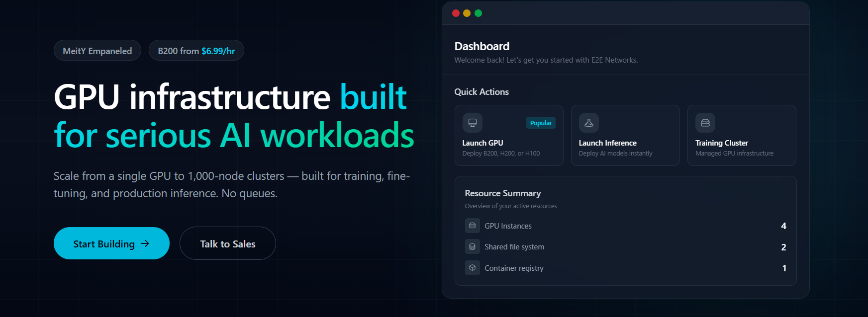Click the red window dot
868x317 pixels.
click(456, 13)
